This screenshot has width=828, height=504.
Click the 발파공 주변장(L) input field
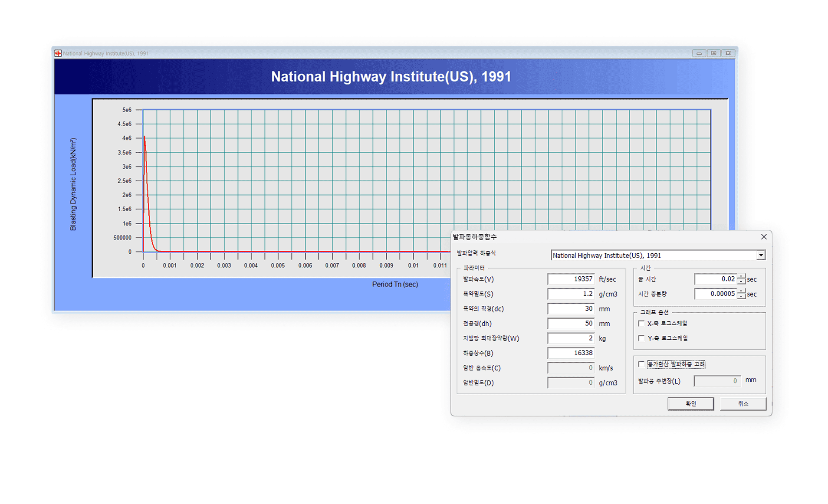717,381
